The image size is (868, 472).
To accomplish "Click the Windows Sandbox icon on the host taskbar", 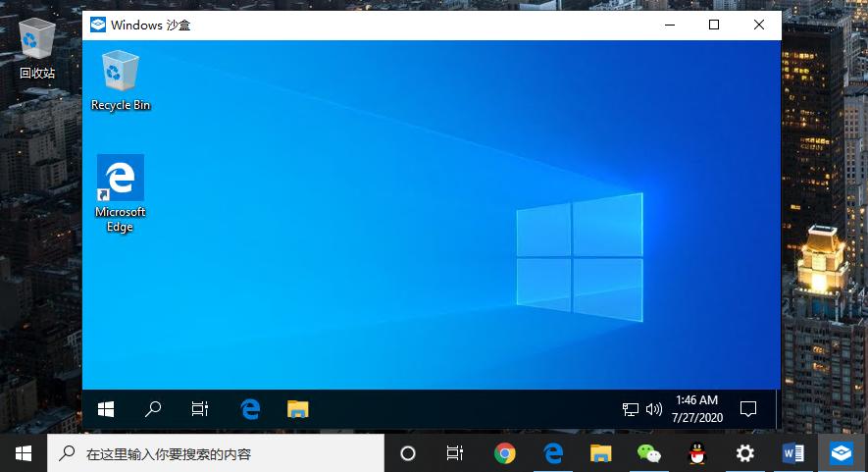I will click(x=841, y=453).
